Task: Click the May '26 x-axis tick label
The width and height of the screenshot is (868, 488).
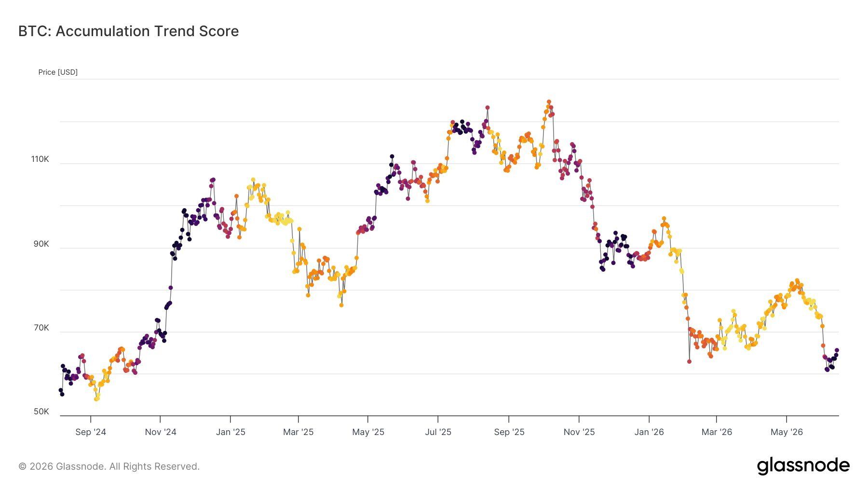Action: [787, 432]
